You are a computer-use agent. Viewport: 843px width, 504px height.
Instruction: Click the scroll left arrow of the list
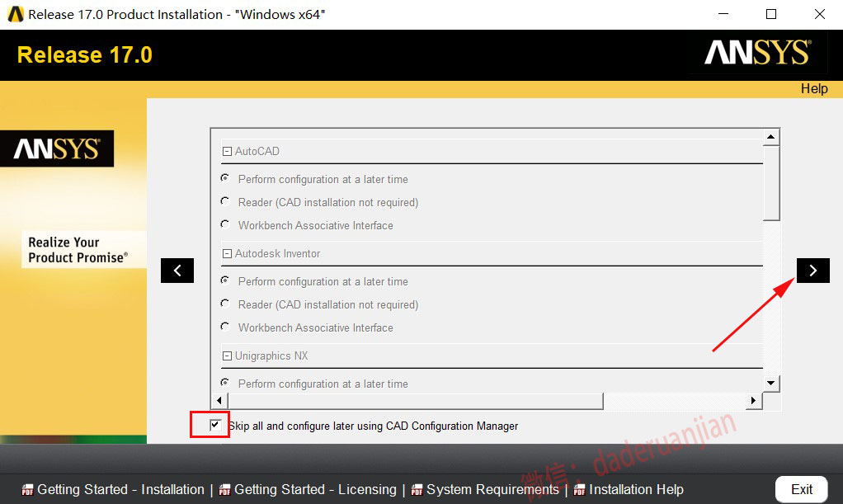coord(219,400)
